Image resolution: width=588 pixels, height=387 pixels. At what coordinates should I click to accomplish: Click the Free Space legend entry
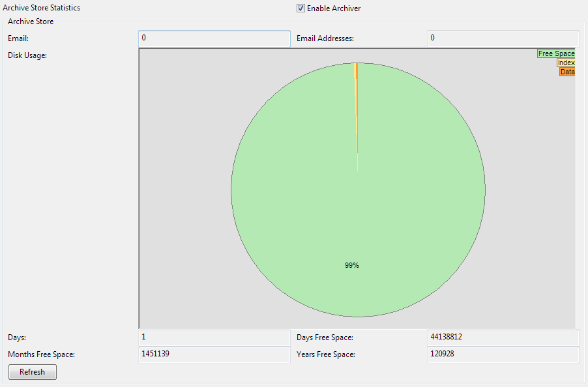coord(556,53)
